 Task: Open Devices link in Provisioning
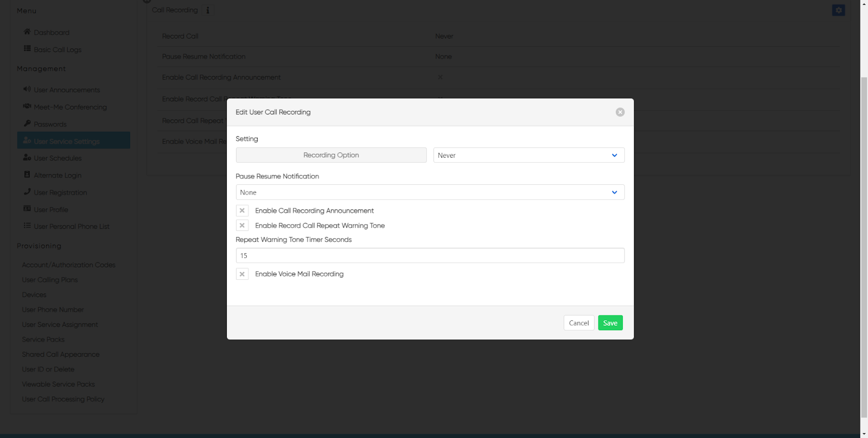point(34,295)
